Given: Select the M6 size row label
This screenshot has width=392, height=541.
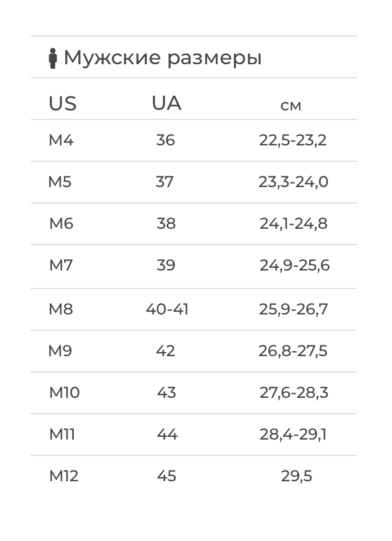Looking at the screenshot, I should (x=61, y=224).
